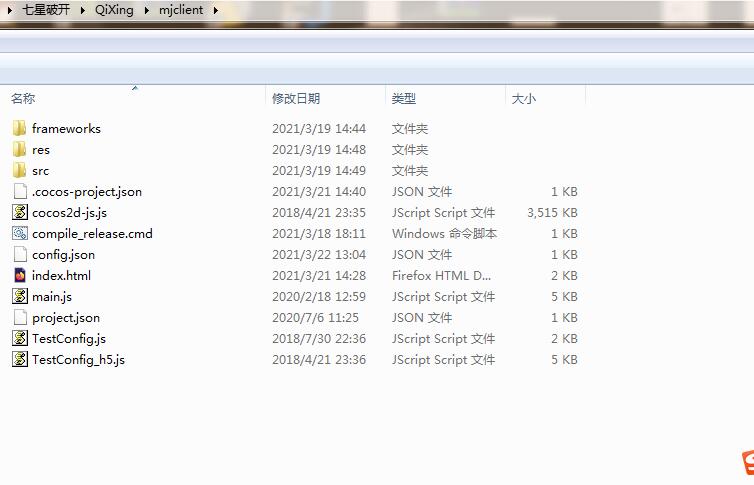Select file name project.json
This screenshot has height=485, width=754.
(x=66, y=317)
